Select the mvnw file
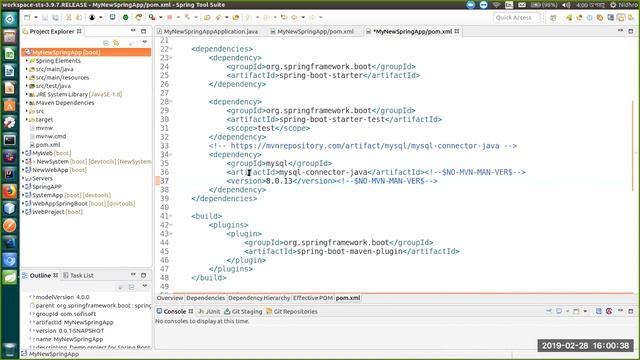 tap(44, 128)
